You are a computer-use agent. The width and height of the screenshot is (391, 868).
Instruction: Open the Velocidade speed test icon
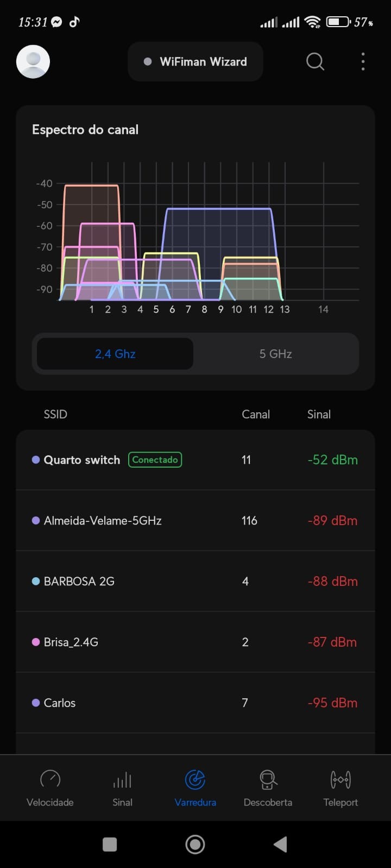tap(50, 780)
